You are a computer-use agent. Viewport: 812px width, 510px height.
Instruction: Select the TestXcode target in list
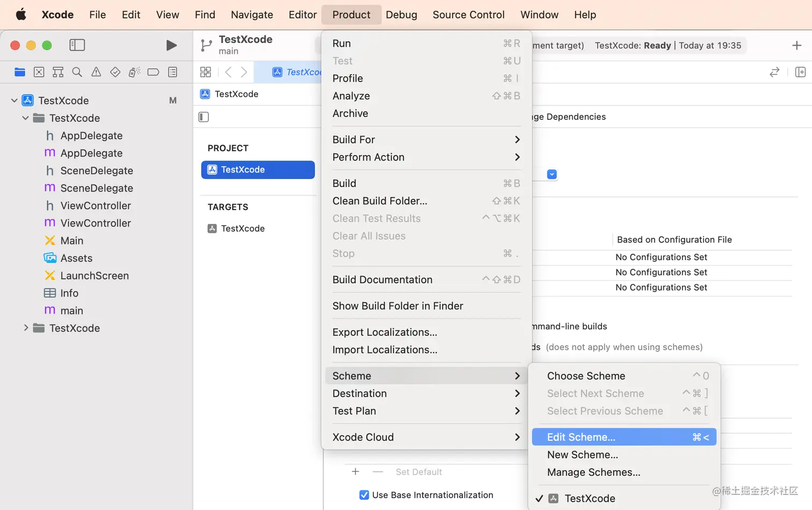click(243, 228)
